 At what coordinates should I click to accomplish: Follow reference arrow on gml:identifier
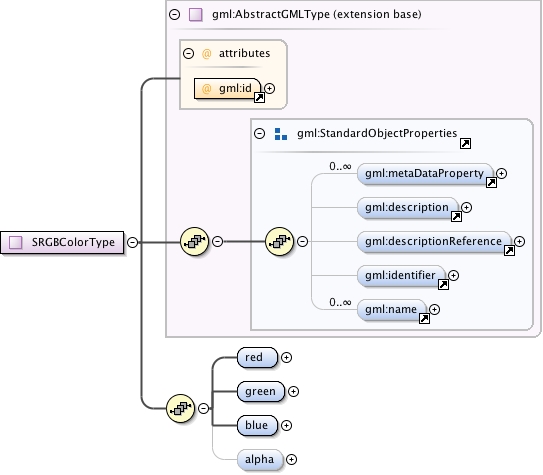coord(443,284)
